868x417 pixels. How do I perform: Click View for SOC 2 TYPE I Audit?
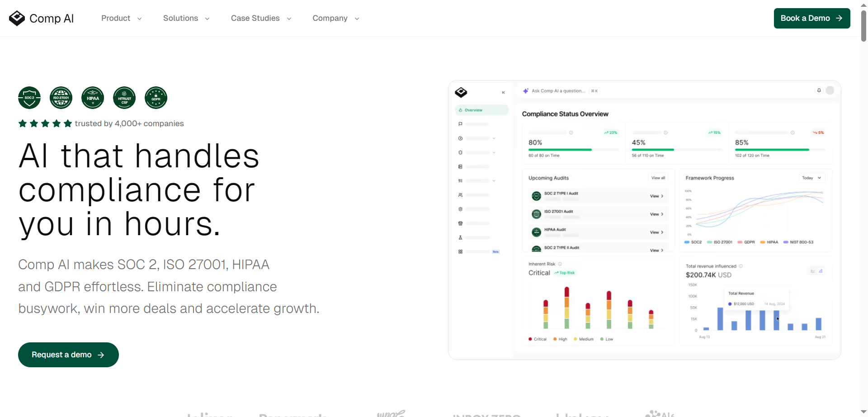[657, 196]
